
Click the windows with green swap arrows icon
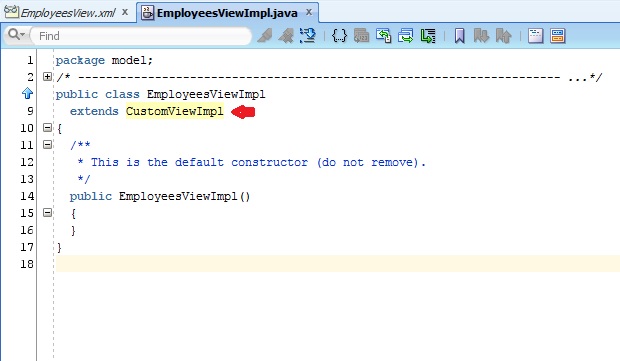(405, 36)
